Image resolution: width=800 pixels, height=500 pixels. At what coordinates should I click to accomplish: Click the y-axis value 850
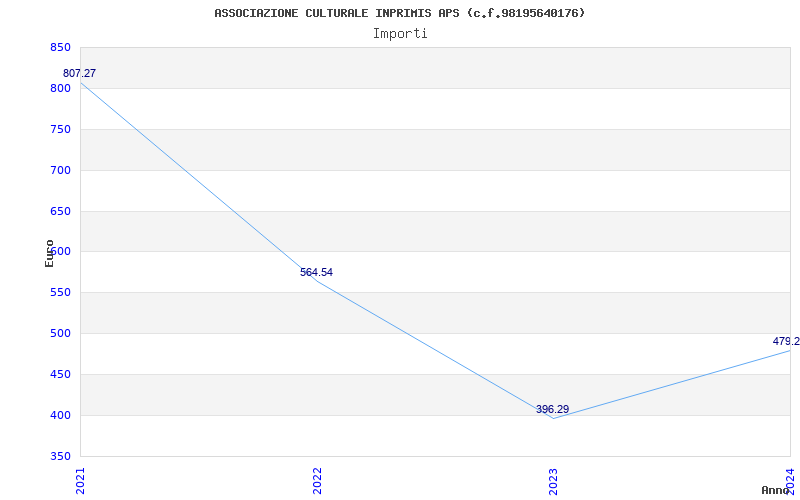(60, 47)
